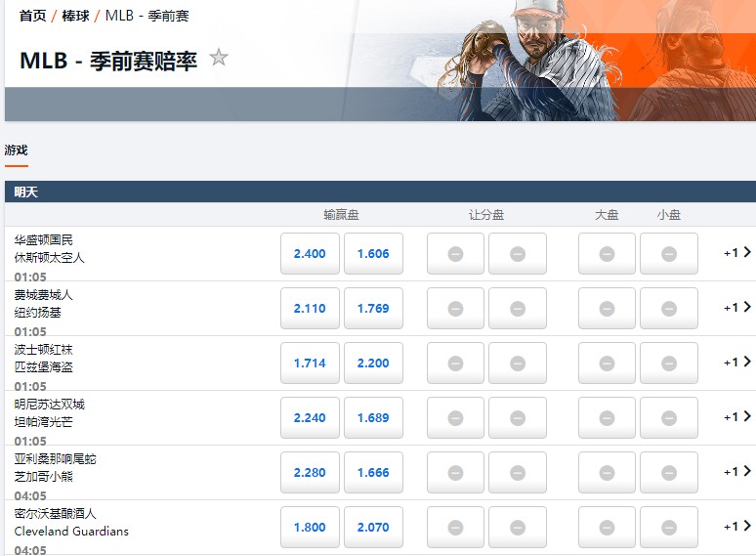The image size is (756, 556).
Task: Select odds 1.769 for 纽约扬基
Action: coord(373,309)
